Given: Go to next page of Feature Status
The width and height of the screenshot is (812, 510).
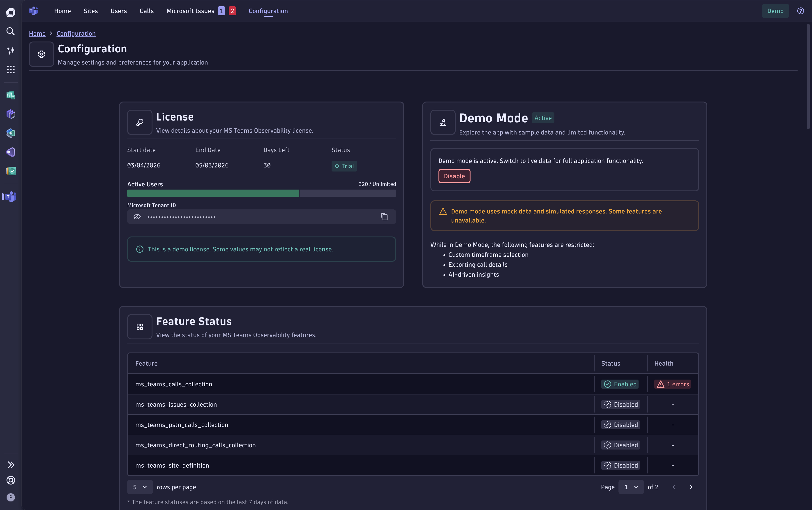Looking at the screenshot, I should tap(691, 487).
